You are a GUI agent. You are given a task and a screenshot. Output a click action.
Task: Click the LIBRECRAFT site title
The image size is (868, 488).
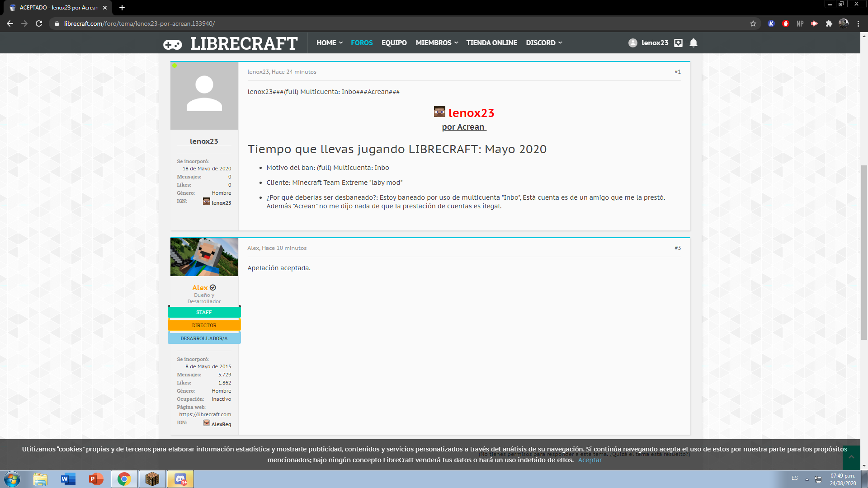pos(244,43)
